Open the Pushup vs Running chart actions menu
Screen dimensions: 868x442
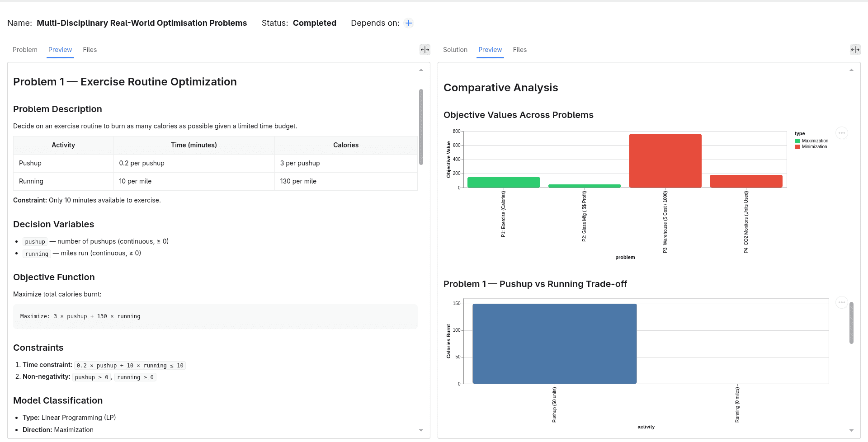[x=841, y=302]
